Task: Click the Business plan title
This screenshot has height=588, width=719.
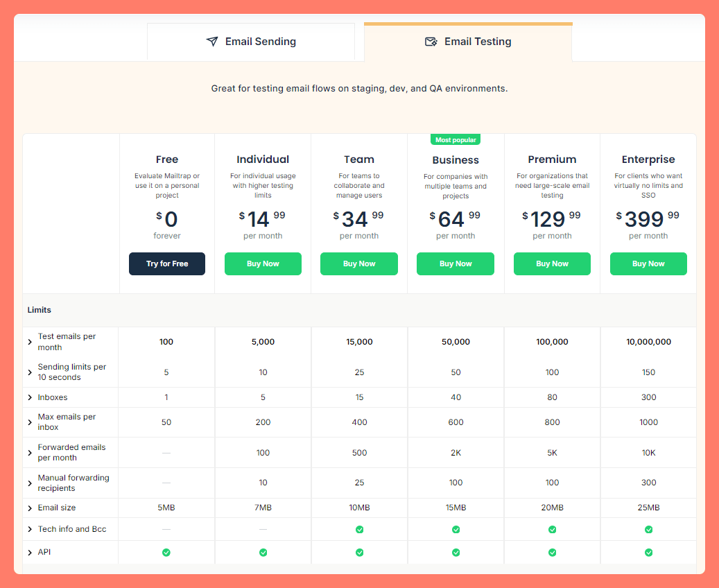Action: point(456,160)
